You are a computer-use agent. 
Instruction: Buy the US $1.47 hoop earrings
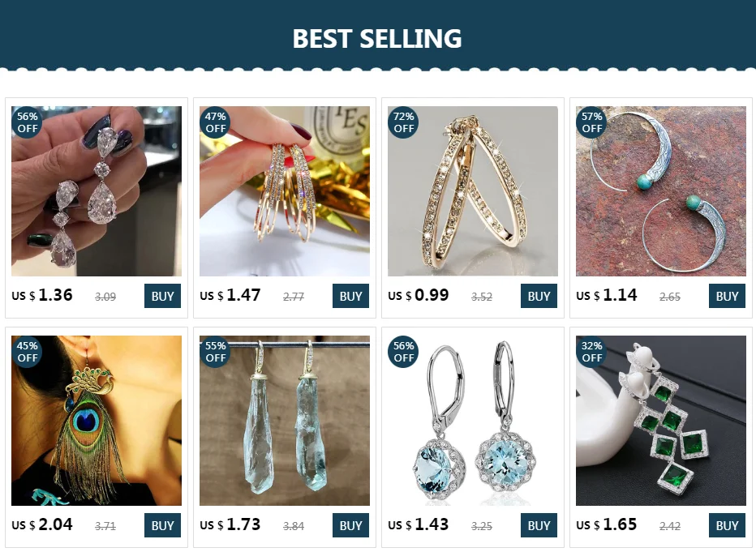tap(350, 296)
